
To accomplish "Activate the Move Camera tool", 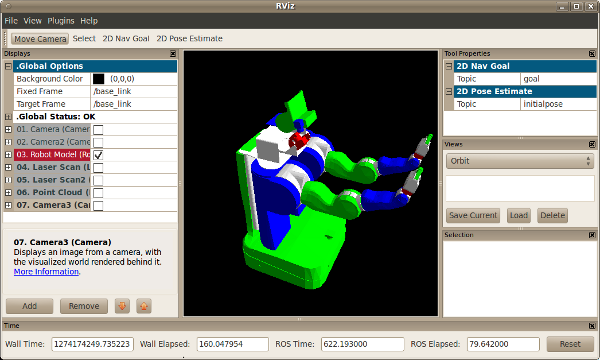I will 40,39.
